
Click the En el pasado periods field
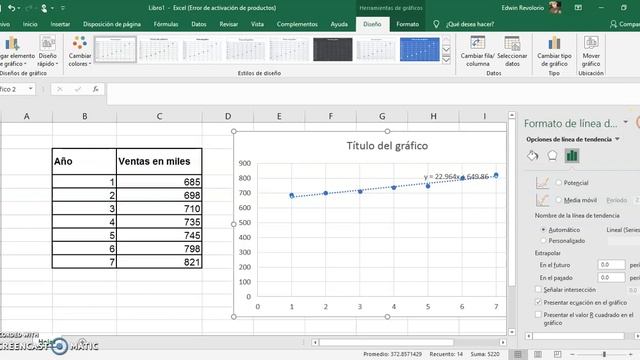pos(611,277)
